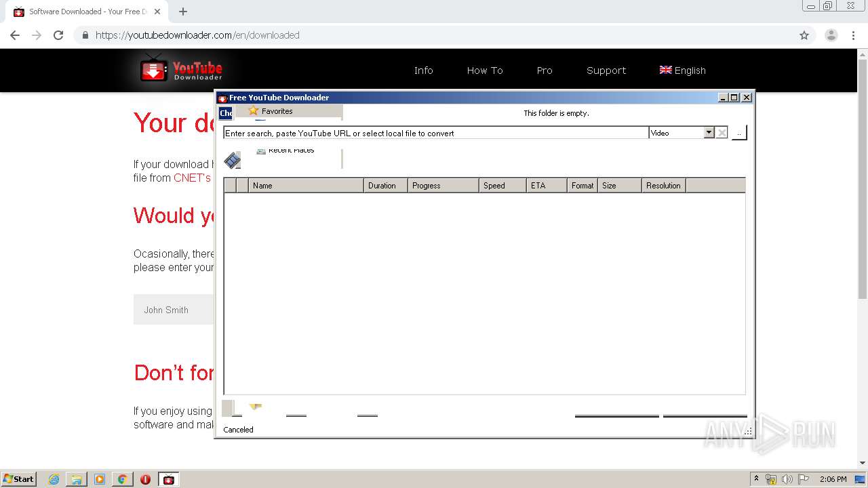Click the Resolution column header

point(664,185)
